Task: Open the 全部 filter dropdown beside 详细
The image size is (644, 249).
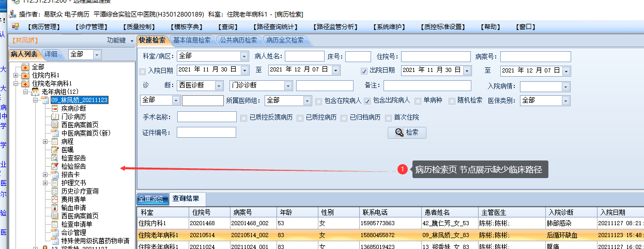Action: (97, 54)
